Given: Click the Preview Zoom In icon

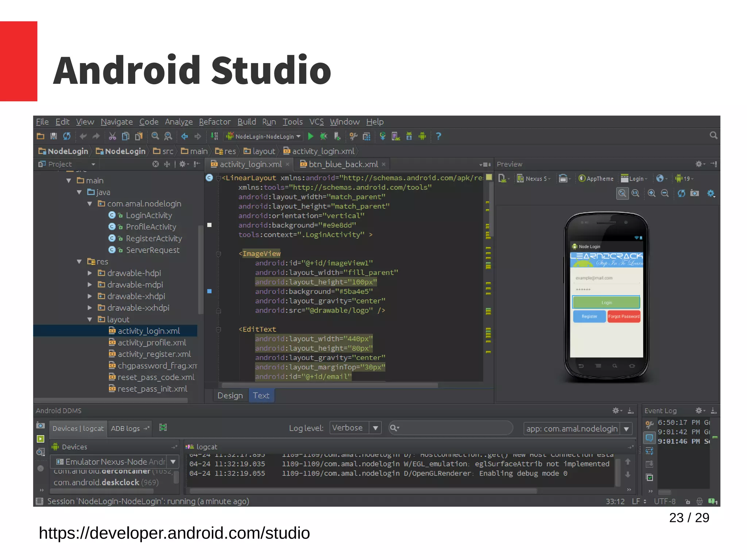Looking at the screenshot, I should [651, 193].
